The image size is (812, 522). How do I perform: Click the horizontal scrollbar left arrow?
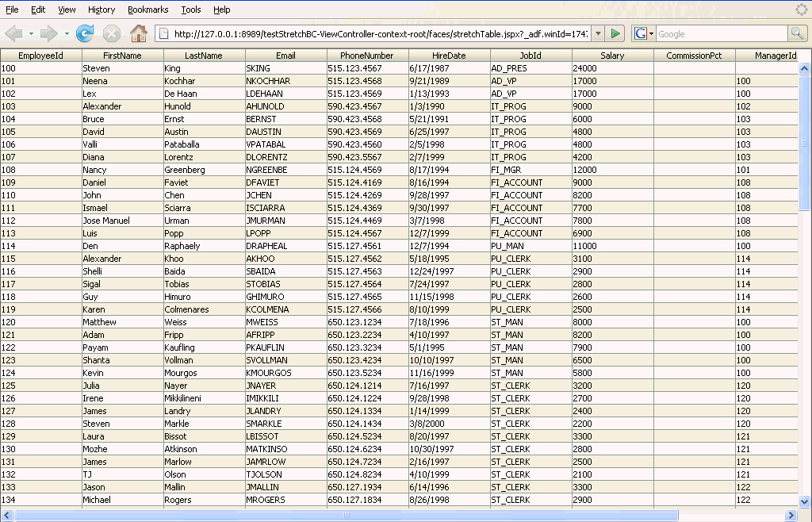[7, 516]
